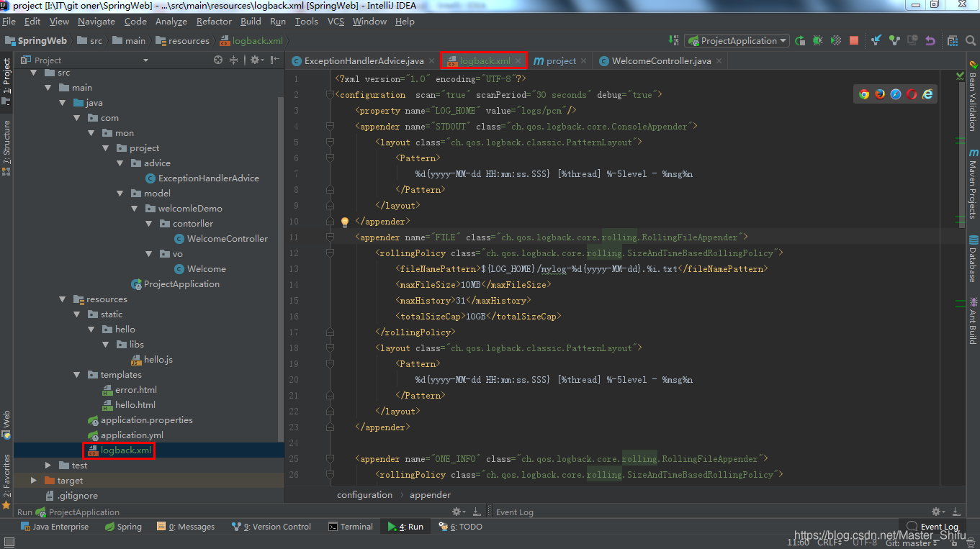Screen dimensions: 980x549
Task: Click the Search Everywhere magnifier icon
Action: [x=971, y=40]
